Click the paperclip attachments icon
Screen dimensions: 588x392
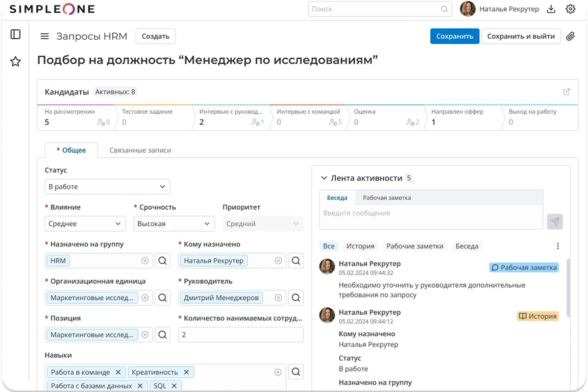[x=570, y=36]
